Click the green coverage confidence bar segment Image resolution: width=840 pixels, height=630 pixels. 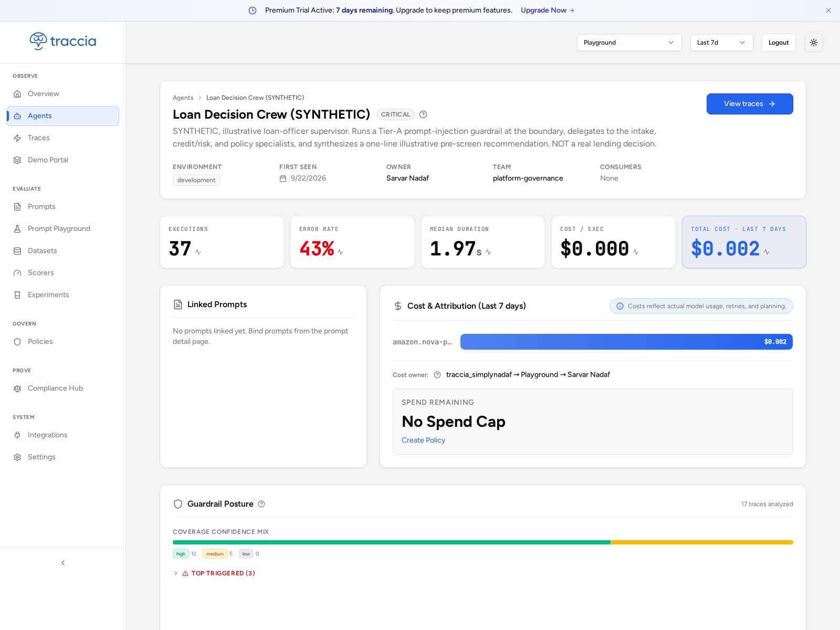click(x=392, y=542)
